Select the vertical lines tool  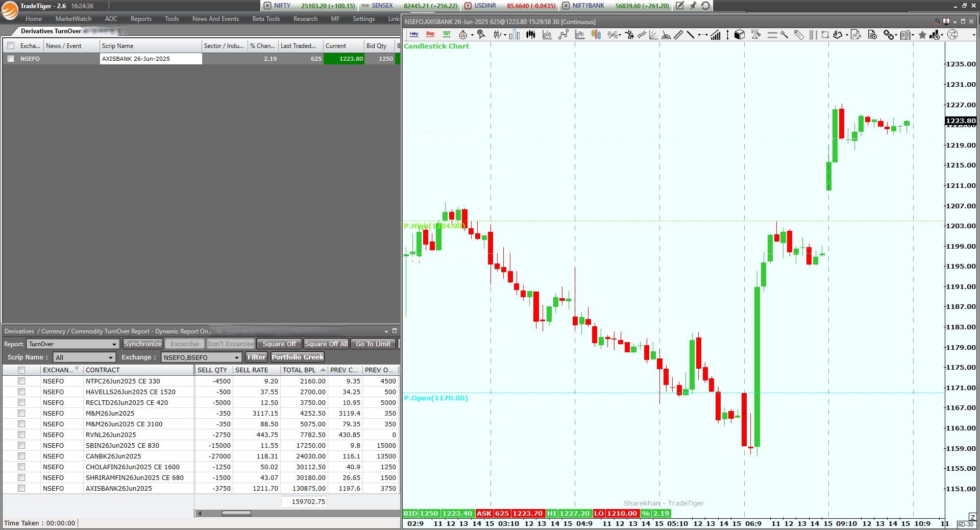813,35
